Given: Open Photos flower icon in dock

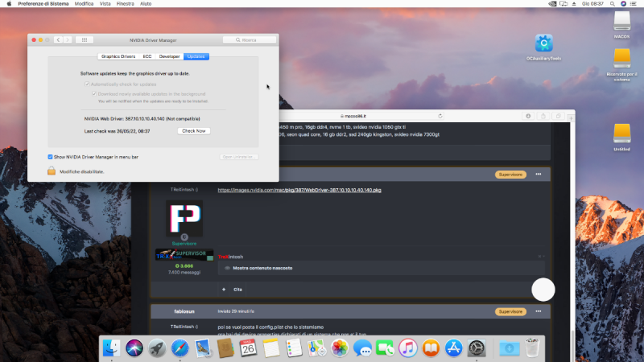Looking at the screenshot, I should (340, 348).
